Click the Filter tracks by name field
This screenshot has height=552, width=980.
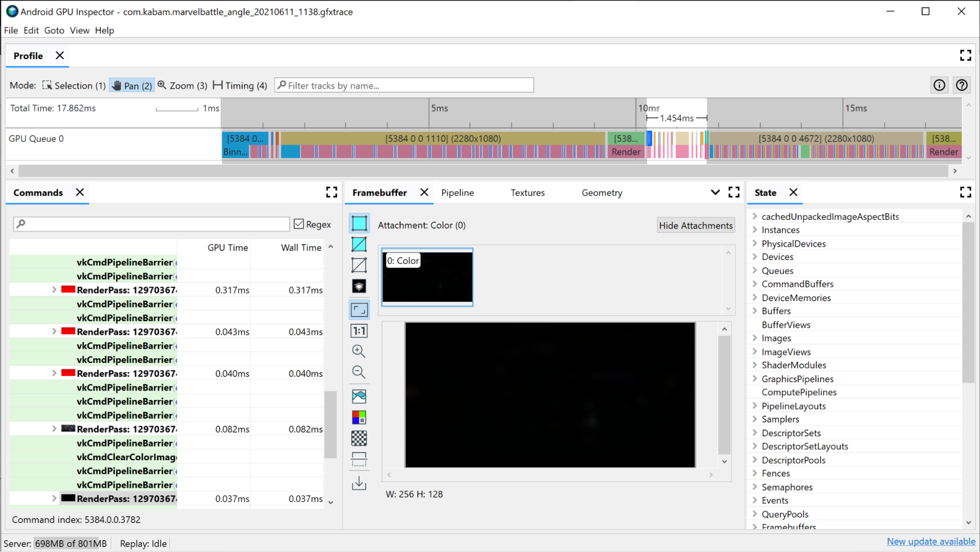click(x=404, y=85)
